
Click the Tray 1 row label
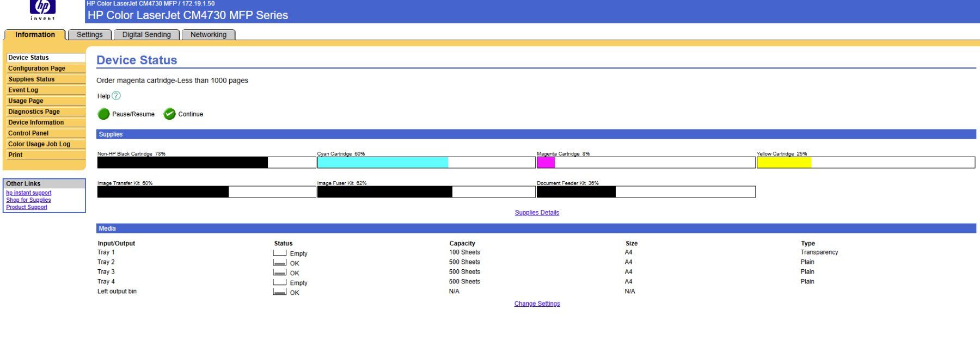106,252
